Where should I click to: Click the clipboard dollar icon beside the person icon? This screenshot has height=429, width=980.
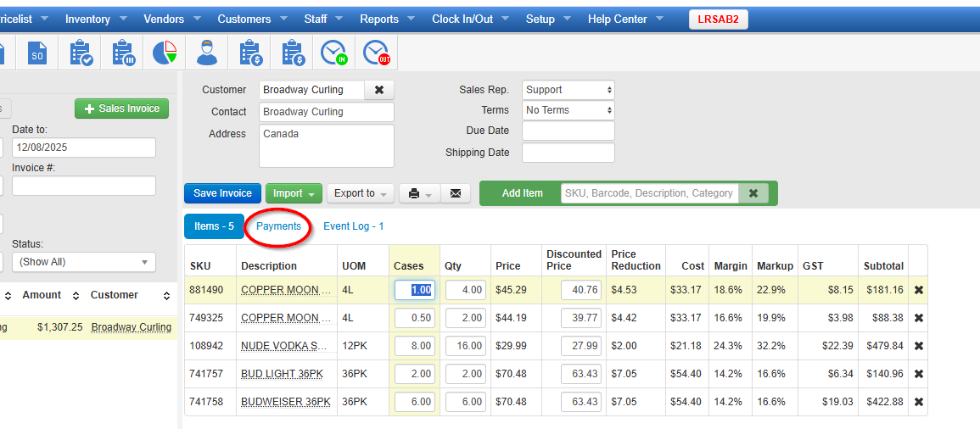click(250, 53)
